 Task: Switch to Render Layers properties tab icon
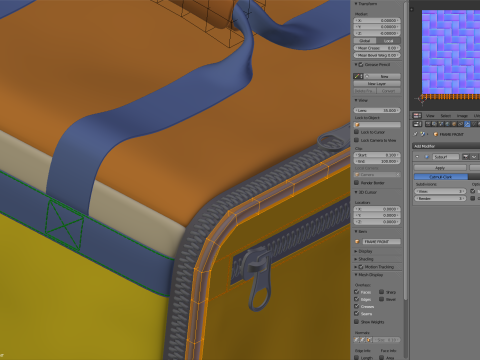coord(434,124)
